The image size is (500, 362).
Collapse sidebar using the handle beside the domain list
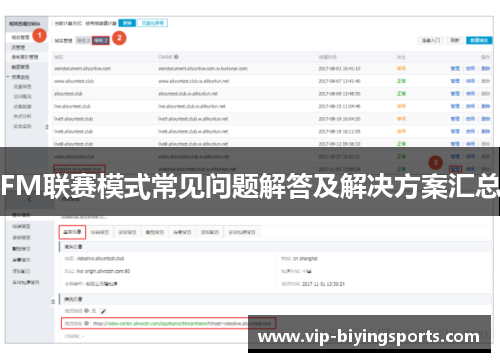(47, 127)
